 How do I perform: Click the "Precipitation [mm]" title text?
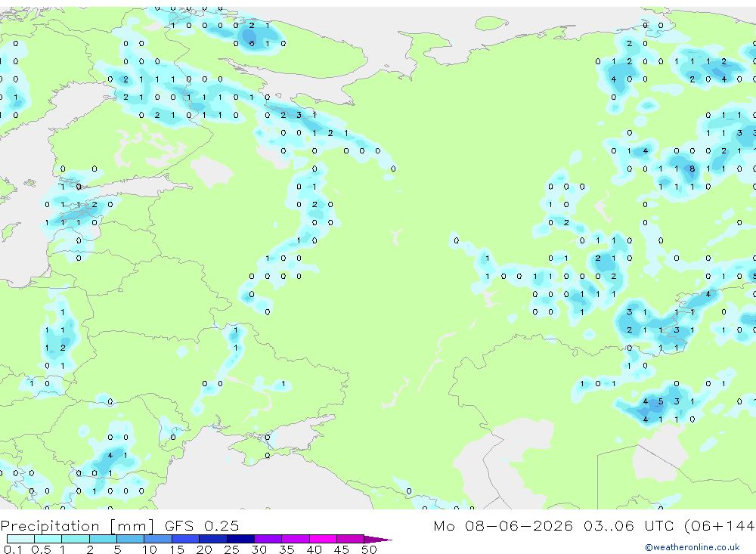[77, 526]
